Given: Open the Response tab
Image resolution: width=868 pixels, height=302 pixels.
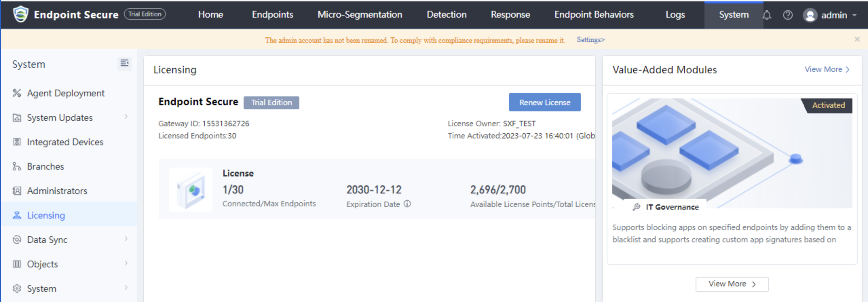Looking at the screenshot, I should pos(510,15).
